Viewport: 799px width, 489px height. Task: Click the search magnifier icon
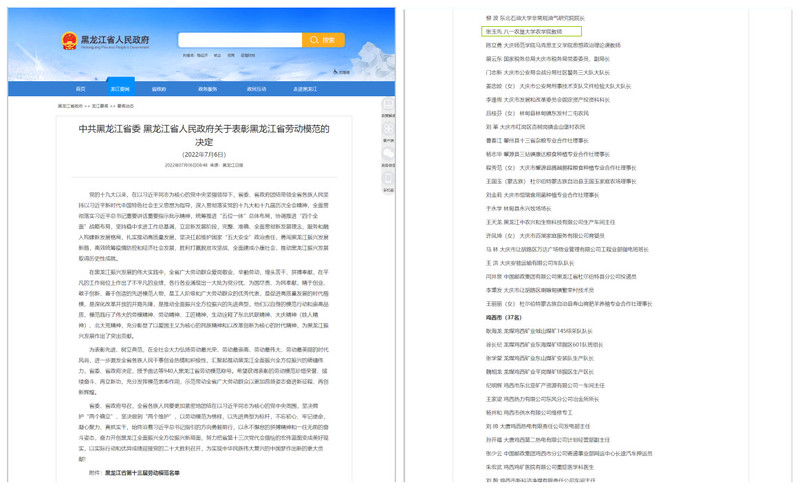(x=314, y=40)
